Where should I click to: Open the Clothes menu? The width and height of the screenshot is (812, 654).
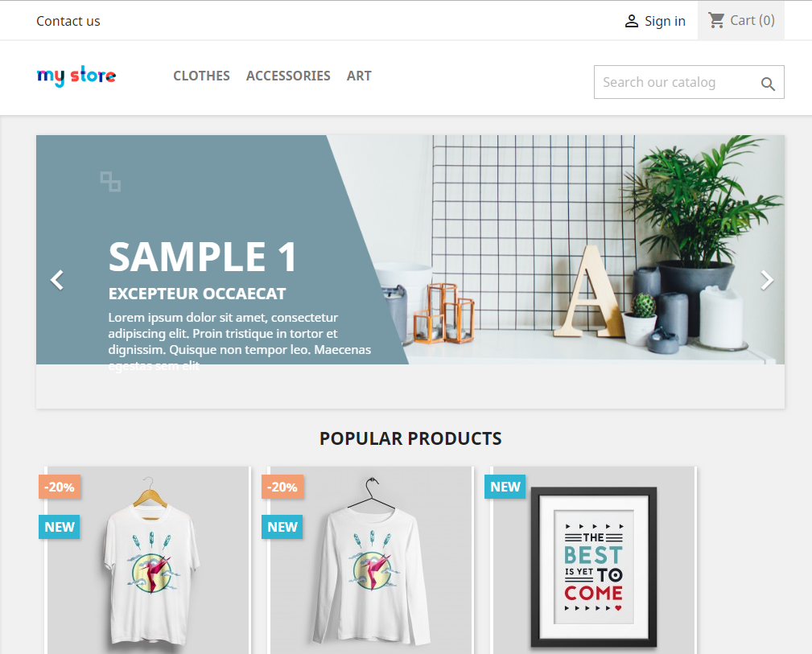pos(201,76)
